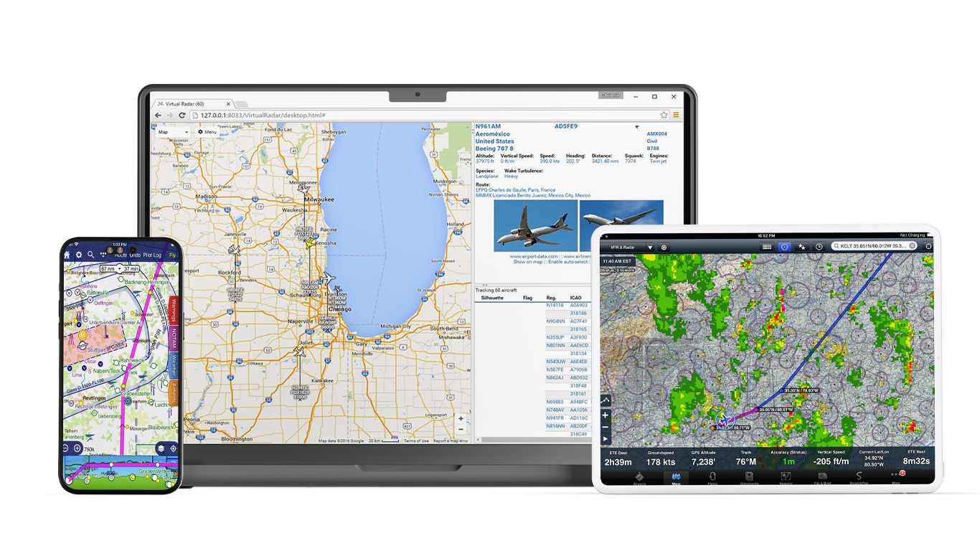Tap the home icon on phone app
The width and height of the screenshot is (980, 551).
pyautogui.click(x=67, y=255)
